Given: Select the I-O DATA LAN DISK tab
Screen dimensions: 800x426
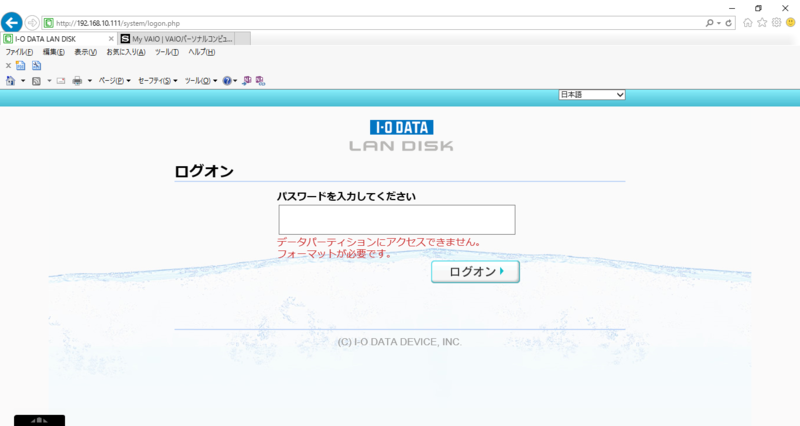Looking at the screenshot, I should (59, 39).
